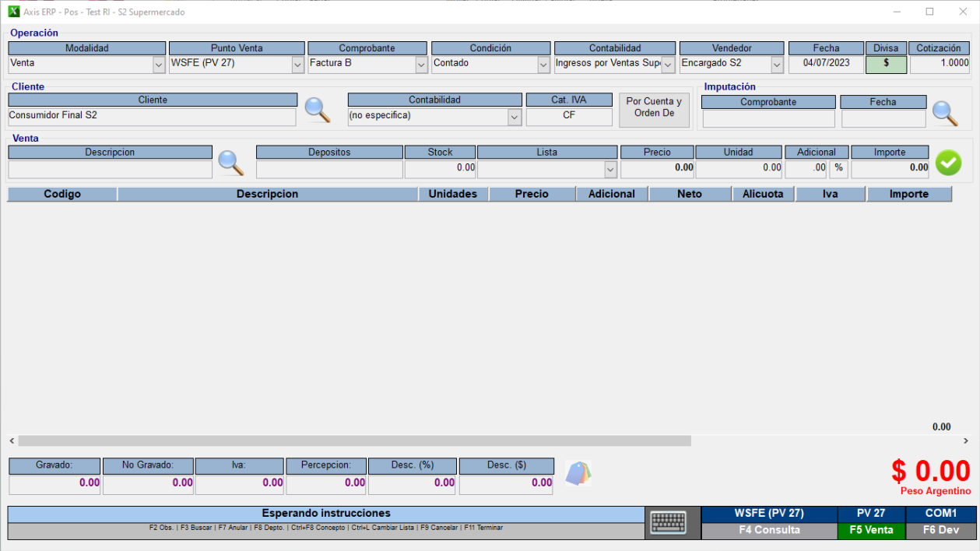The height and width of the screenshot is (551, 980).
Task: Expand the Lista price list dropdown
Action: tap(609, 168)
